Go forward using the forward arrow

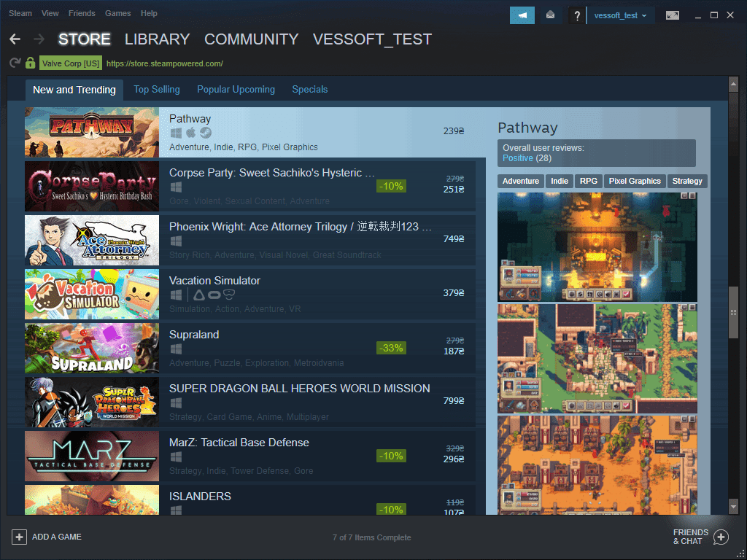pos(39,39)
